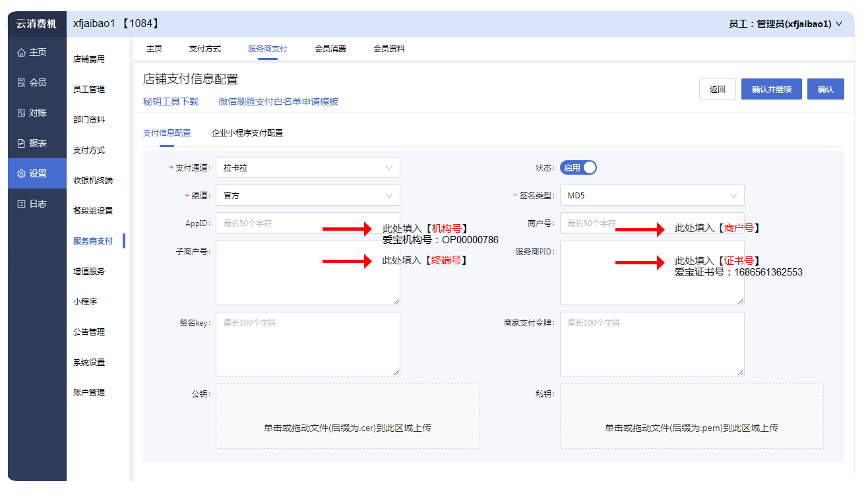This screenshot has width=868, height=495.
Task: Switch to 企业小程序支付配置 tab
Action: tap(247, 133)
